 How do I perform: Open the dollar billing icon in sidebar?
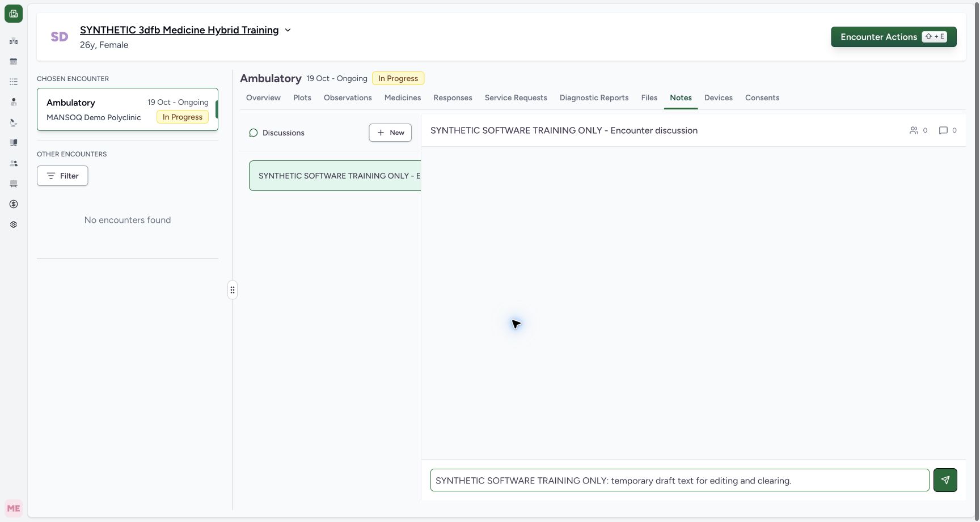14,204
